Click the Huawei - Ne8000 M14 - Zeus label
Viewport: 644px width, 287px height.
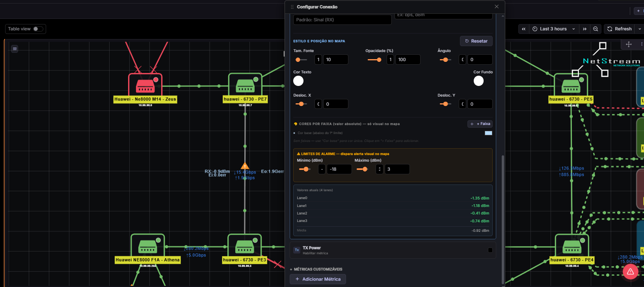click(x=145, y=99)
